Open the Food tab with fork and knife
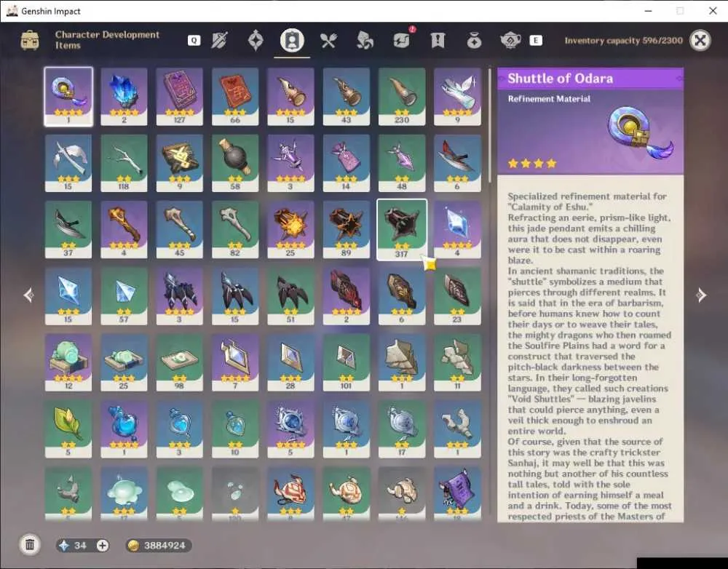The width and height of the screenshot is (728, 569). [328, 41]
